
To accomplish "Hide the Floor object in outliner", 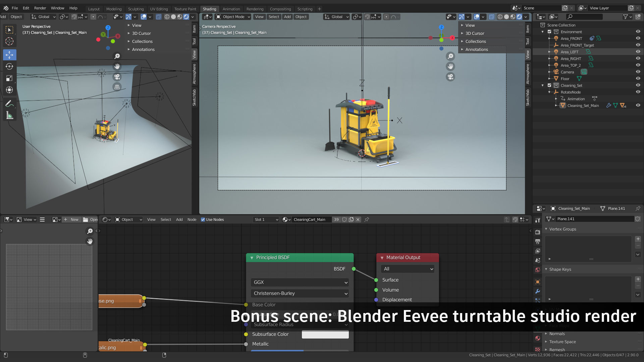I will click(638, 78).
